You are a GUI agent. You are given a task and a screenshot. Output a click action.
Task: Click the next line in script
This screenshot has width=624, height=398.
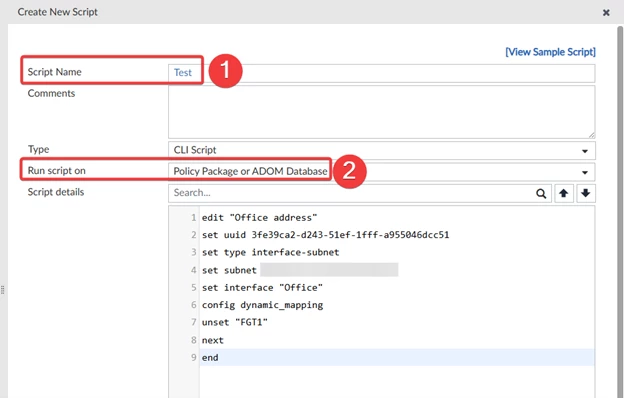(x=213, y=340)
